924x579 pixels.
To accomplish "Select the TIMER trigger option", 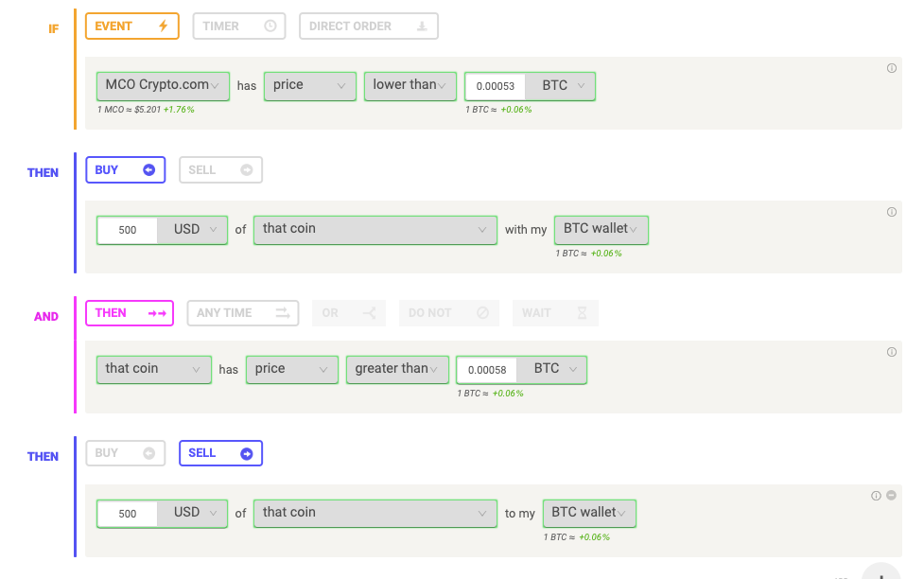I will pos(239,26).
